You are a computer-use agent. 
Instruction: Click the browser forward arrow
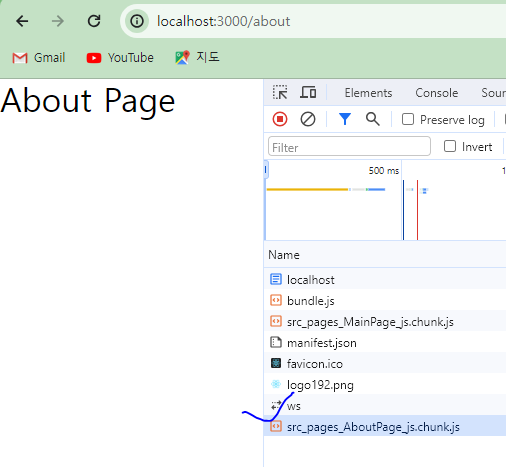(x=58, y=21)
